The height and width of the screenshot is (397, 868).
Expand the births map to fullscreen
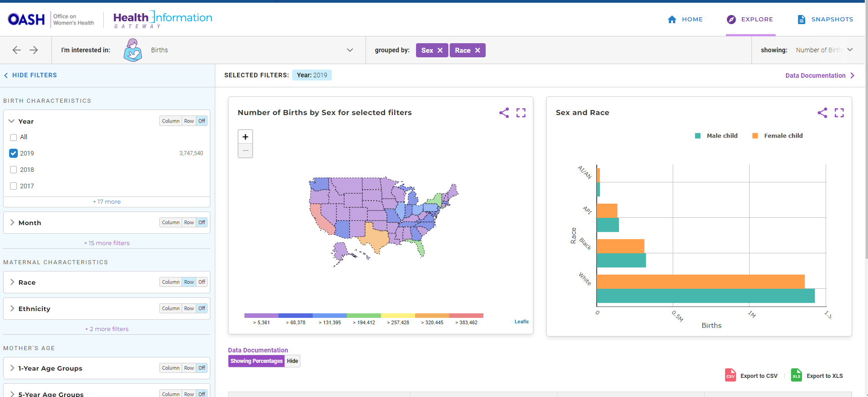(521, 113)
